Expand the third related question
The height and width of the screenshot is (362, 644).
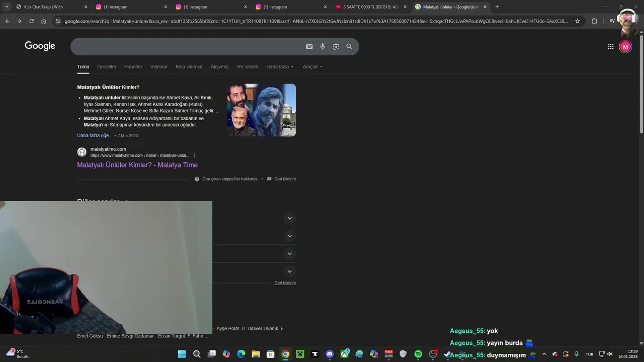289,253
